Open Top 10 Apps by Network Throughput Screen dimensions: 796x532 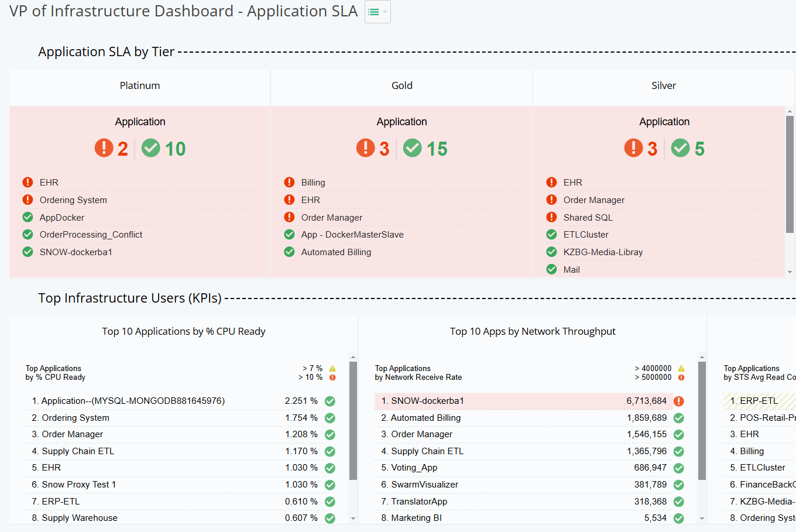533,331
